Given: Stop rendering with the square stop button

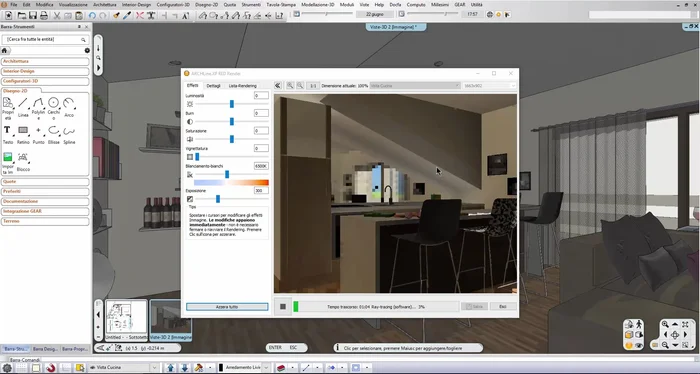Looking at the screenshot, I should (283, 307).
